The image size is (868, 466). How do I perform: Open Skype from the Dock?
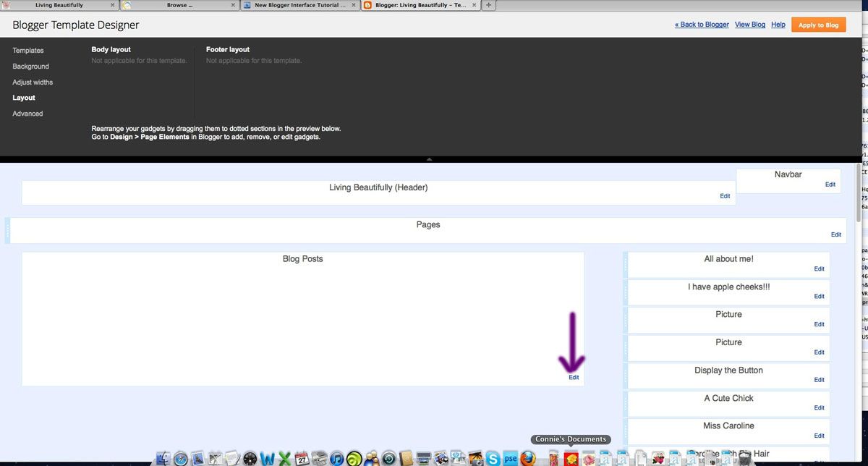click(494, 459)
